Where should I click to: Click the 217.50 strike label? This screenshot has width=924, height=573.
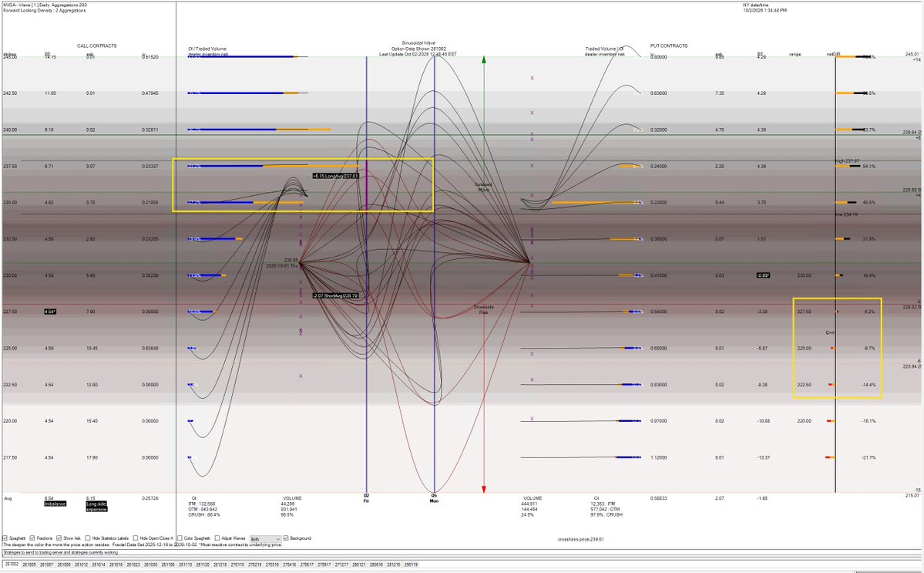point(10,457)
